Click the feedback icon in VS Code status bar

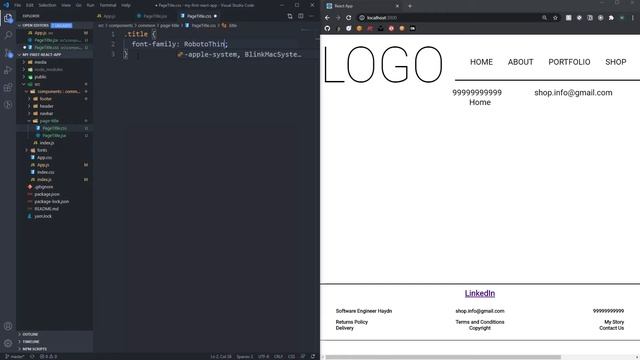[x=303, y=356]
